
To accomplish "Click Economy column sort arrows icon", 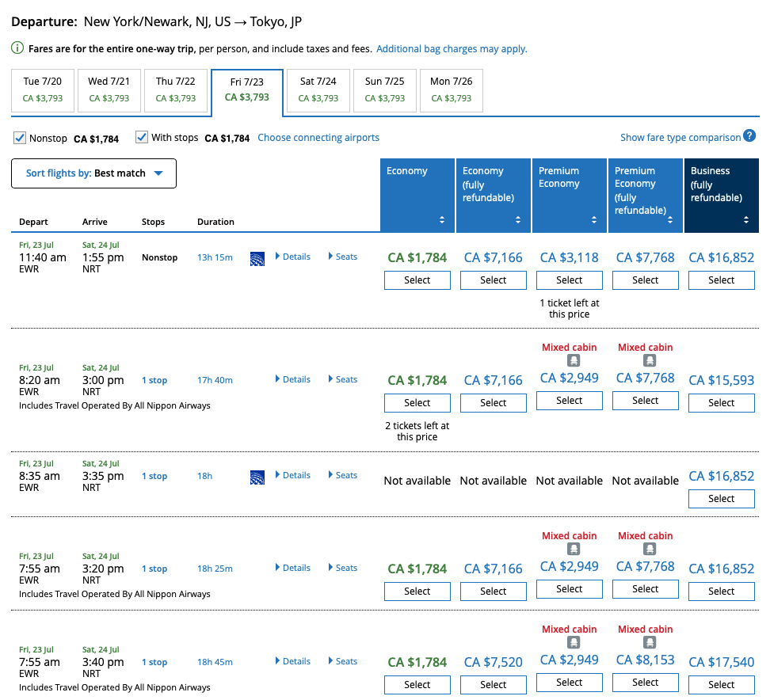I will coord(442,220).
